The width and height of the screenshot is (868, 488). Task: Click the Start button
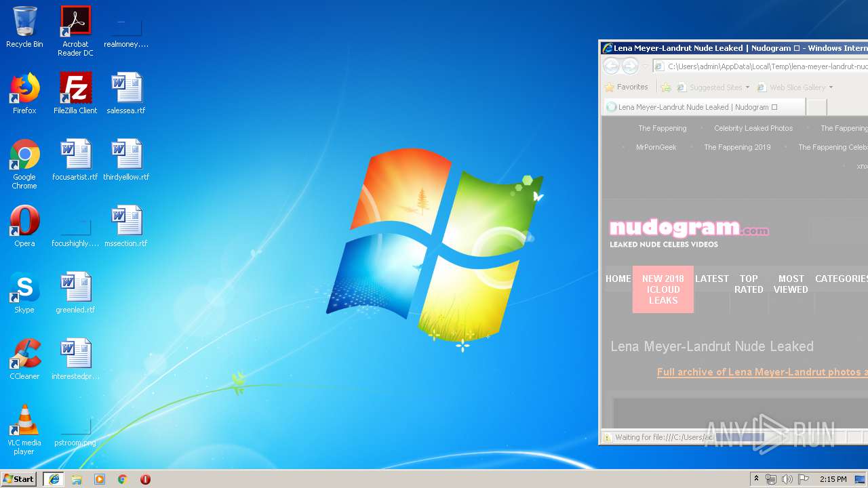18,479
